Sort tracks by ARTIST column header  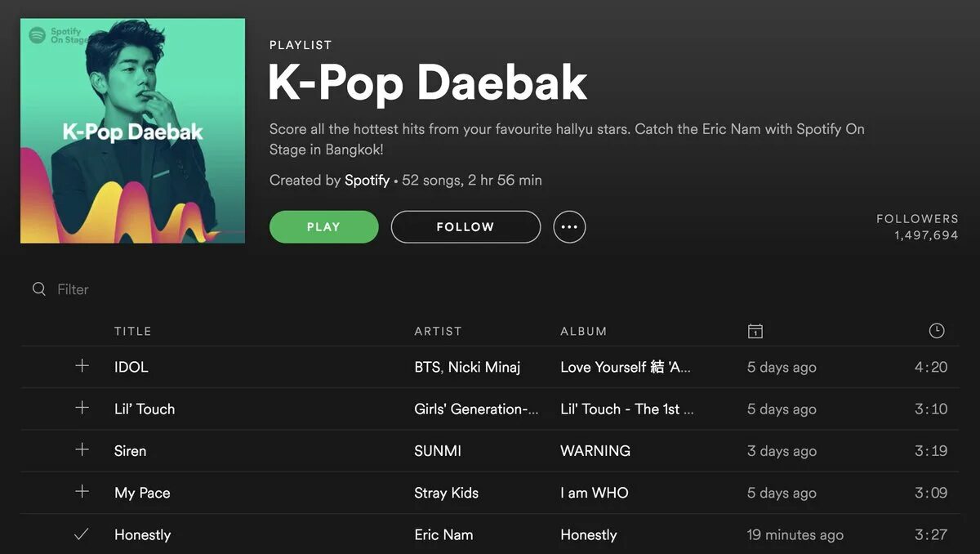(x=438, y=331)
